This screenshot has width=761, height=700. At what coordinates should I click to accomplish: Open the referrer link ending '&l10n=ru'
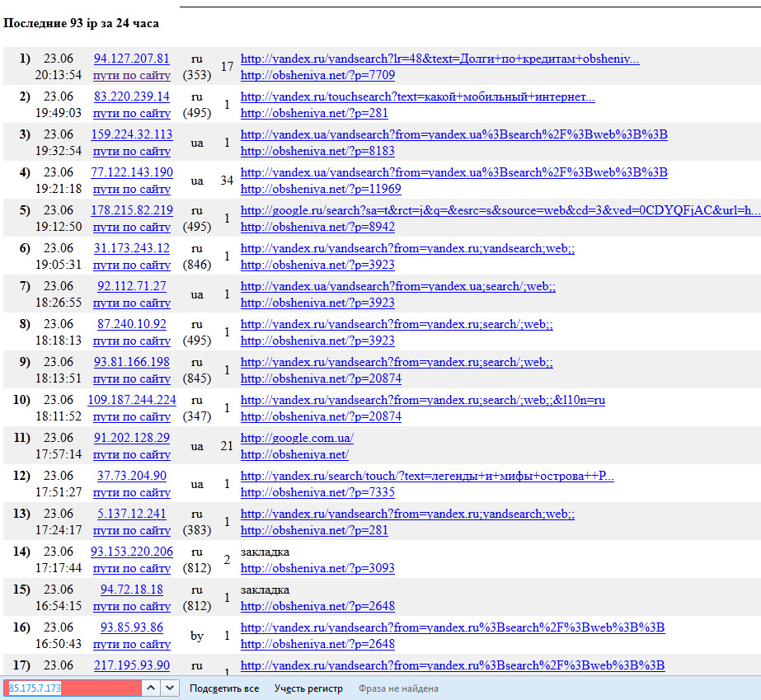pyautogui.click(x=423, y=400)
